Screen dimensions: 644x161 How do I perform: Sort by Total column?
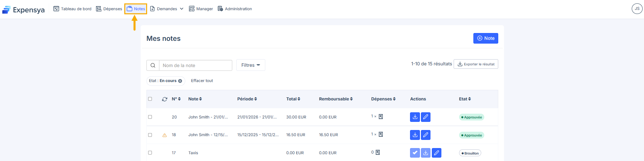pyautogui.click(x=293, y=99)
